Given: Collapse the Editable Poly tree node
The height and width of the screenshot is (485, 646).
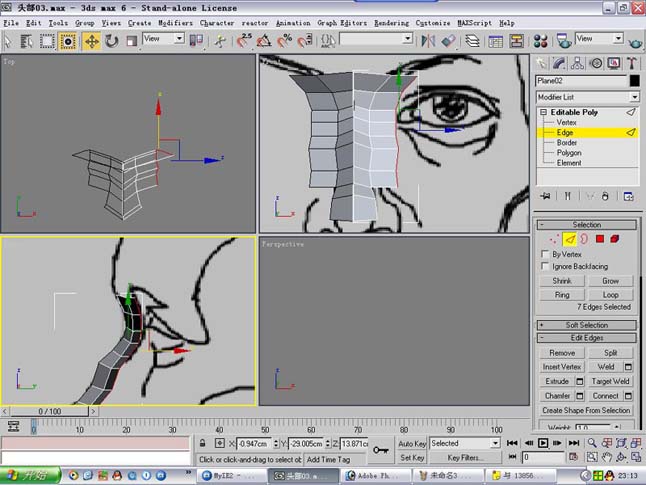Looking at the screenshot, I should click(x=543, y=112).
